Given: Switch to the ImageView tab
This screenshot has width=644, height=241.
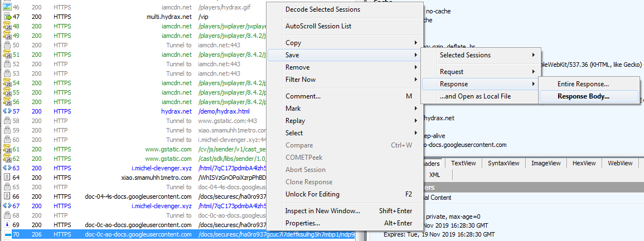Looking at the screenshot, I should (546, 163).
